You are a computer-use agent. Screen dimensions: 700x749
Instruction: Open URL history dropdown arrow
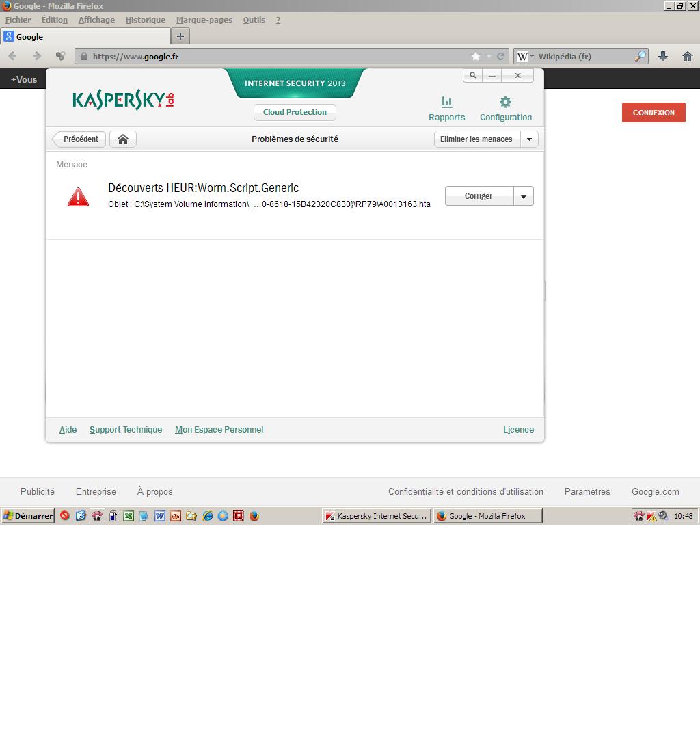pyautogui.click(x=489, y=56)
